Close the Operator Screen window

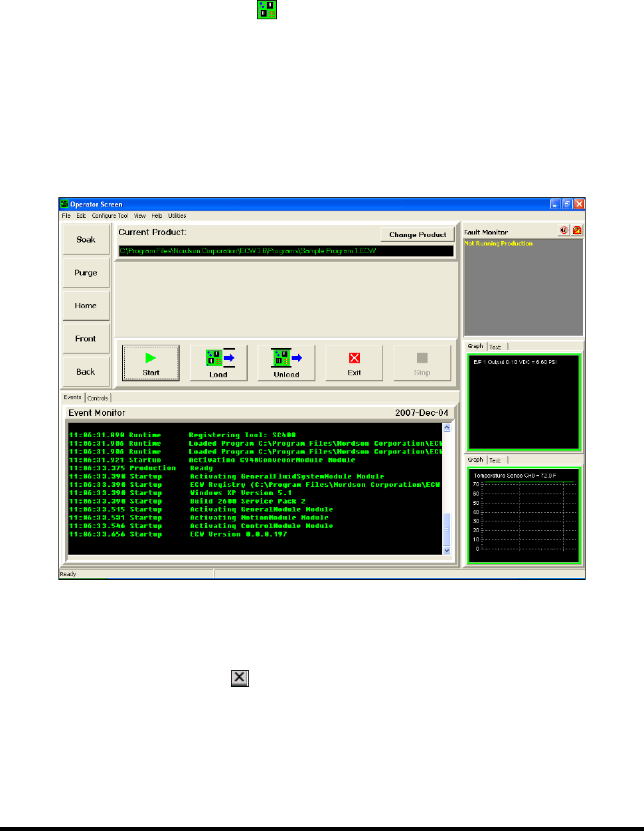click(579, 205)
